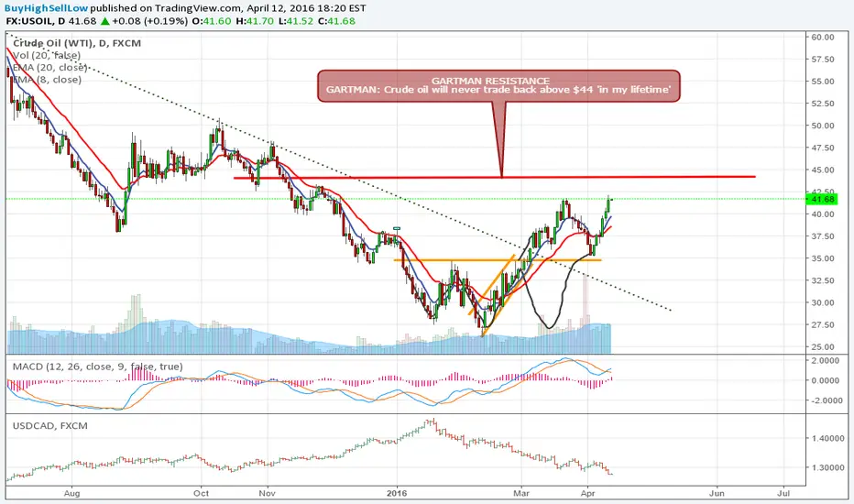Click the Oct label on time axis
This screenshot has width=854, height=504.
(x=201, y=493)
